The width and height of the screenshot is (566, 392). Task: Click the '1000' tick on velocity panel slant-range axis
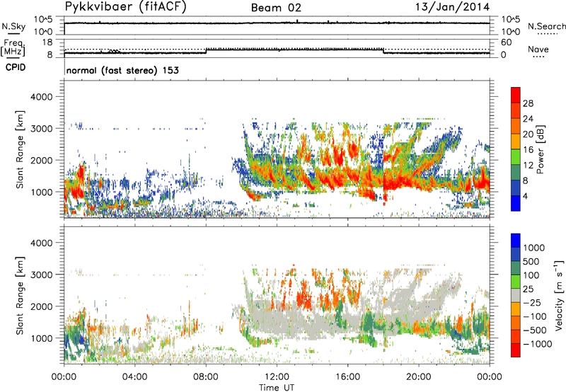[41, 338]
